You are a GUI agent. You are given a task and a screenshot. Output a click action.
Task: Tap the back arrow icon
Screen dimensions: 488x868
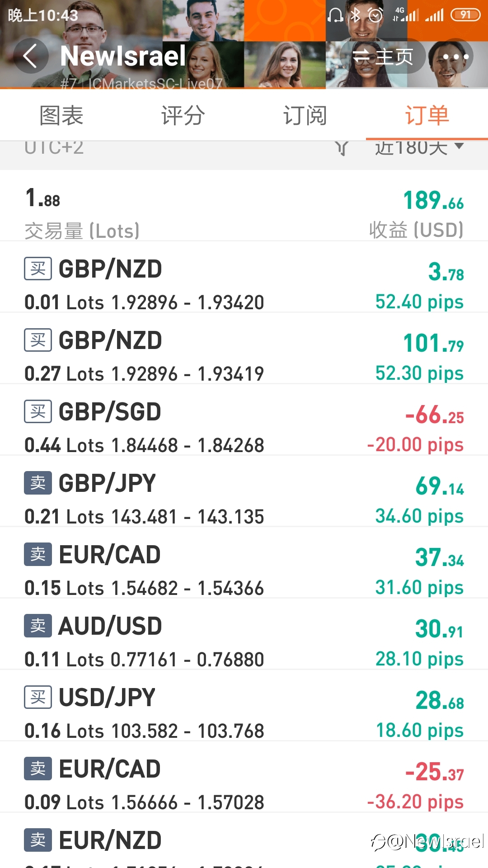[x=30, y=57]
